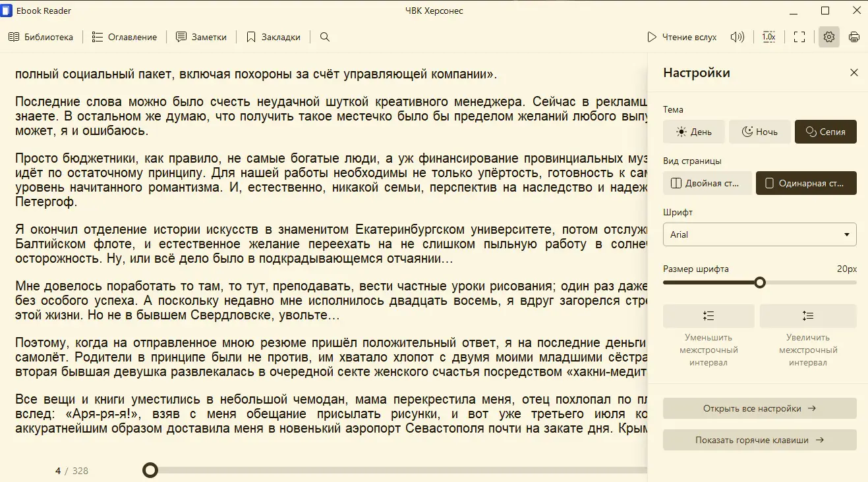Start Чтение вслух read aloud
The image size is (868, 482).
[x=681, y=37]
